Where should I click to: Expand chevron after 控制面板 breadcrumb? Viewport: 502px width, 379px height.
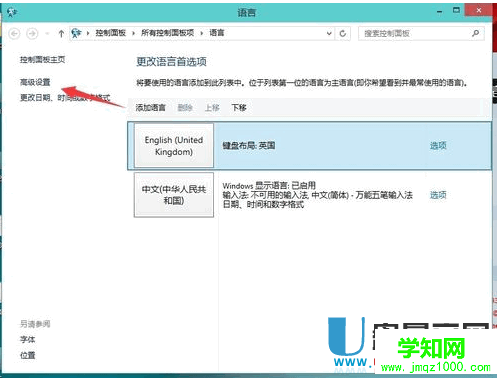133,33
